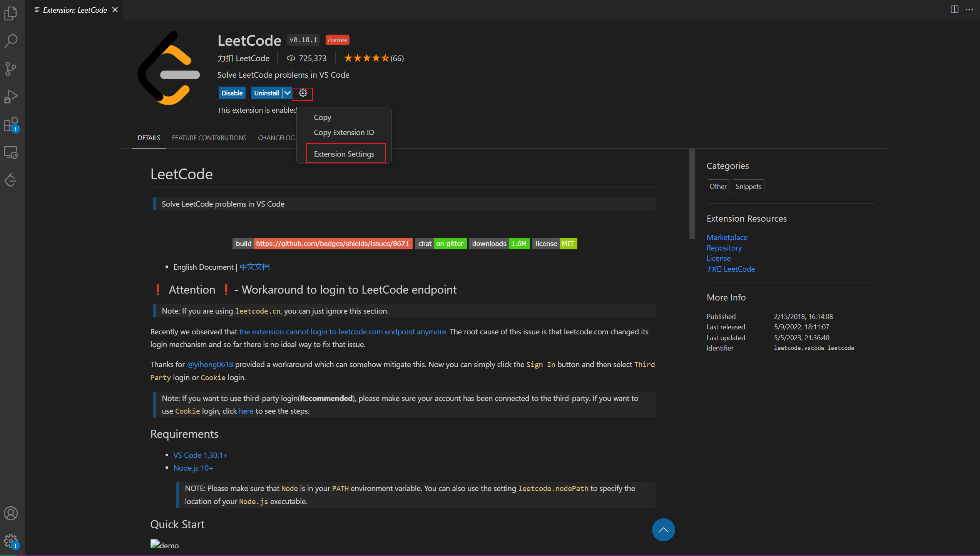The image size is (980, 556).
Task: Open Manage gear at bottom left
Action: pos(11,541)
